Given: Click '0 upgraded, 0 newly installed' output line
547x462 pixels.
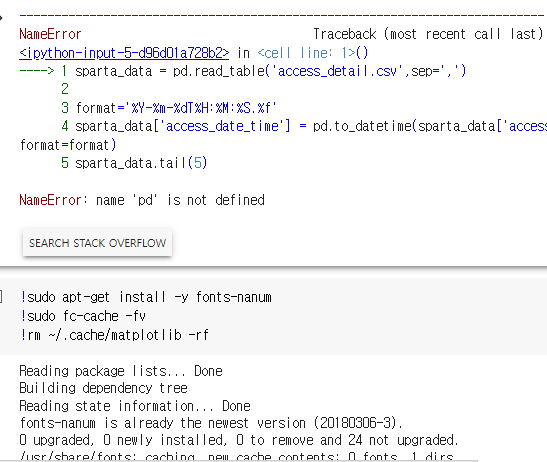Looking at the screenshot, I should pos(239,440).
